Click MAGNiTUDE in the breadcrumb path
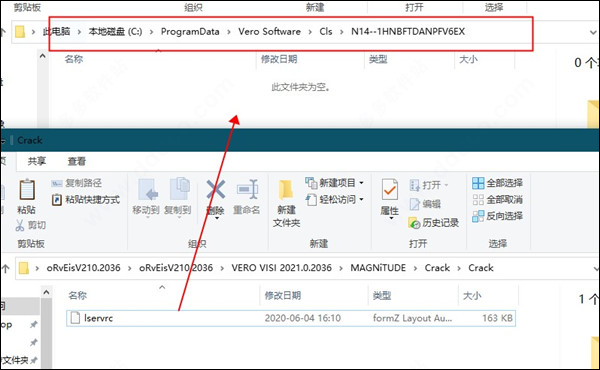The height and width of the screenshot is (370, 600). pyautogui.click(x=378, y=268)
